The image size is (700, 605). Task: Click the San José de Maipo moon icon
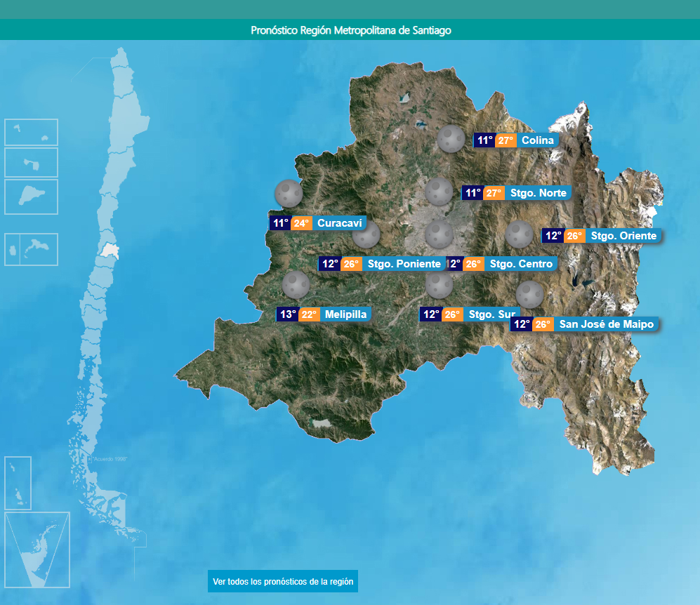[529, 293]
